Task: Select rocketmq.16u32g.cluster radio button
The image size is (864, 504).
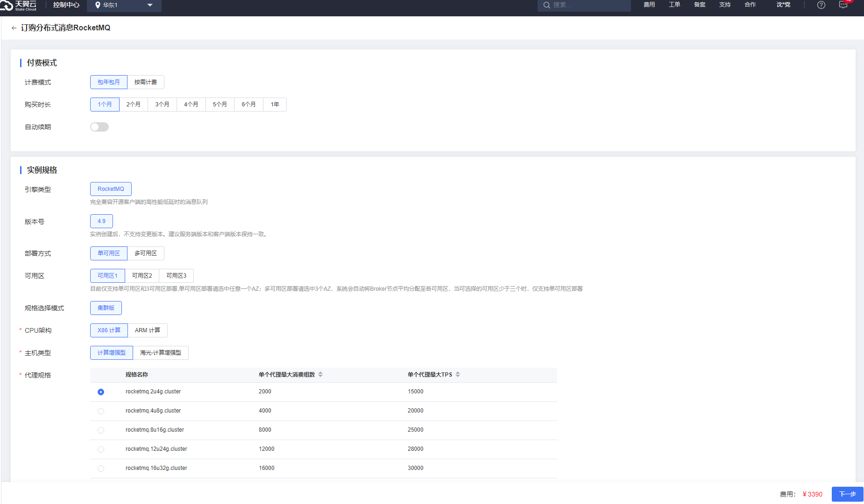Action: [x=101, y=469]
